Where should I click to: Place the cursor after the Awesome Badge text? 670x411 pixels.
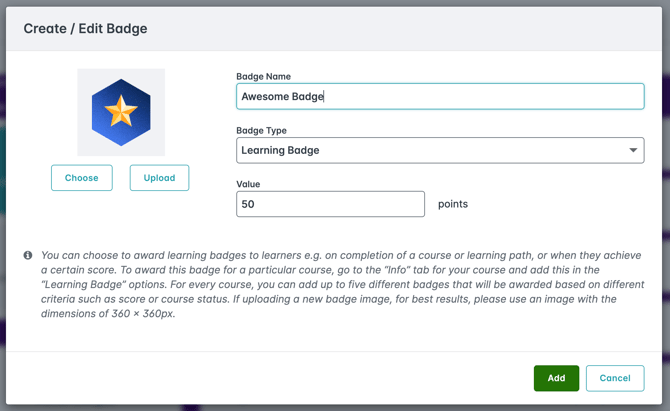326,96
